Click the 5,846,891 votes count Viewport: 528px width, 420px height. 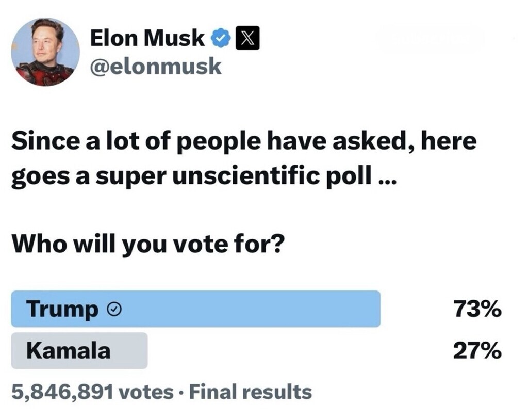click(92, 392)
